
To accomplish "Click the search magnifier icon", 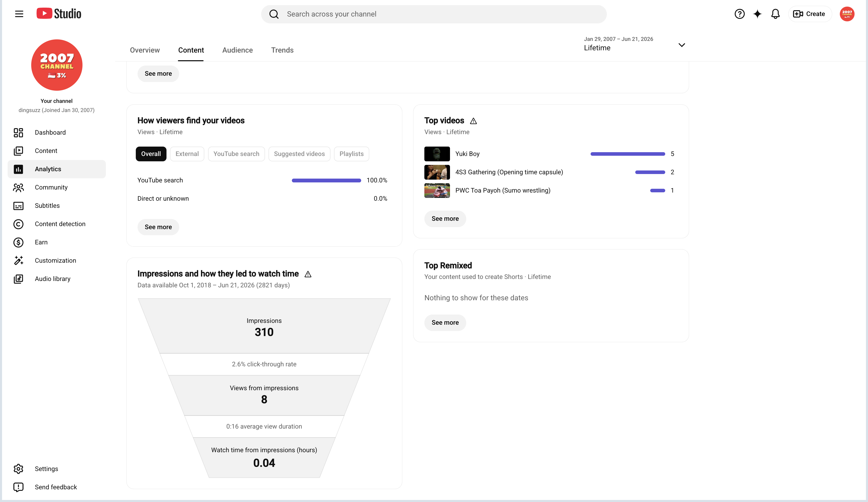I will [x=274, y=14].
